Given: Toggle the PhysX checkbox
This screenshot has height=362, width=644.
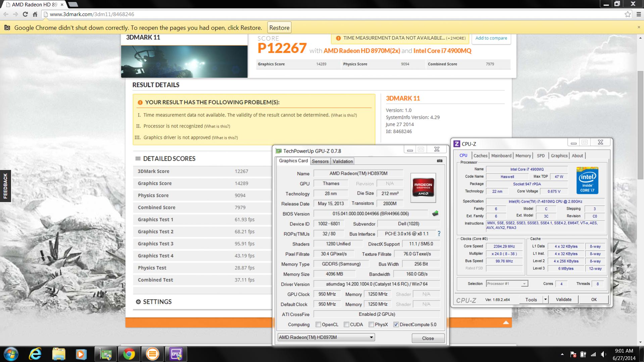Looking at the screenshot, I should click(371, 324).
